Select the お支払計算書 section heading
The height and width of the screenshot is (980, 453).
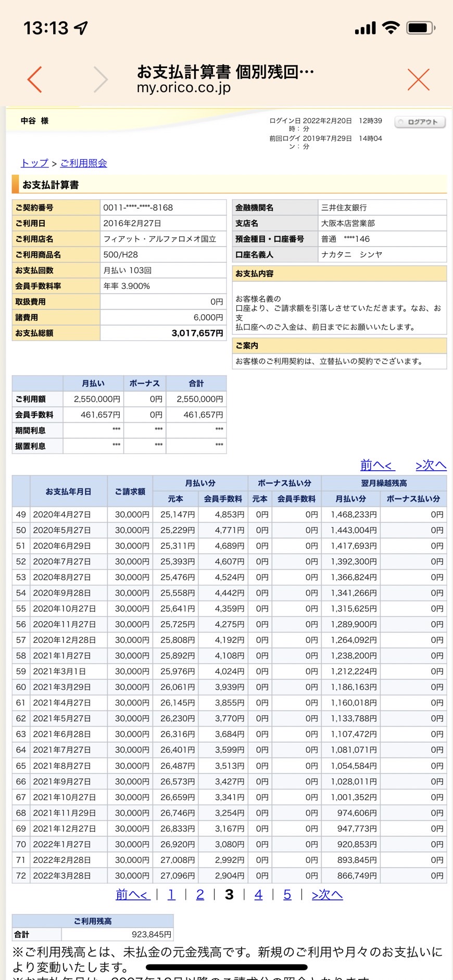51,185
